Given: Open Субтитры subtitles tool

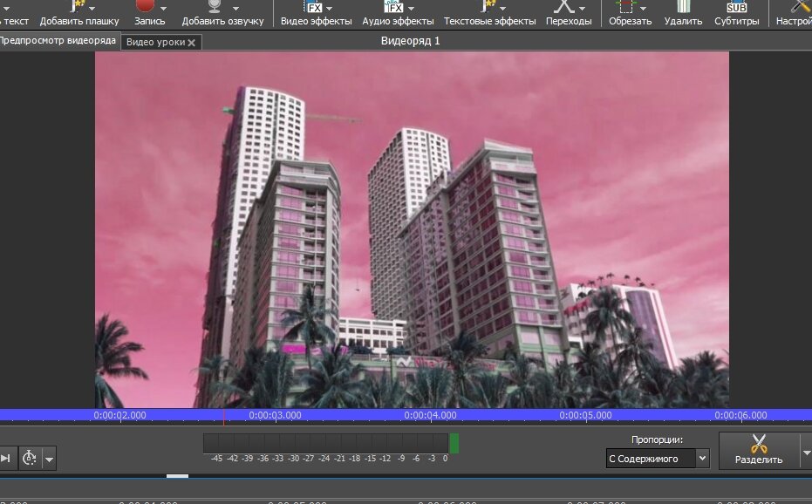Looking at the screenshot, I should click(736, 15).
